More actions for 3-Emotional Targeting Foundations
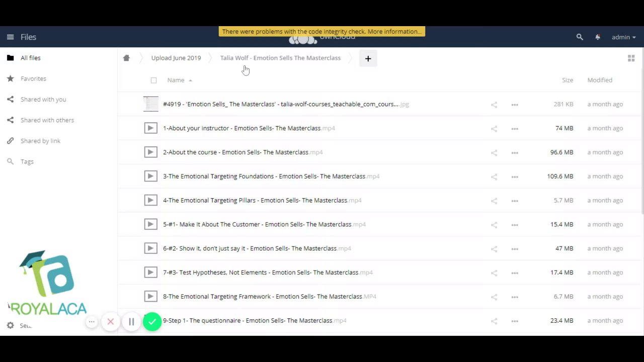 515,177
